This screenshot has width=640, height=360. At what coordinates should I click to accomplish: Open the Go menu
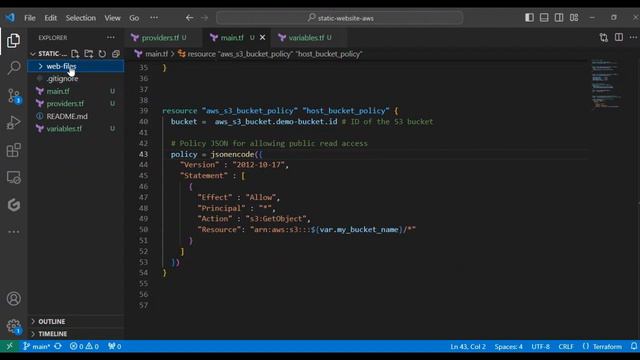click(134, 18)
